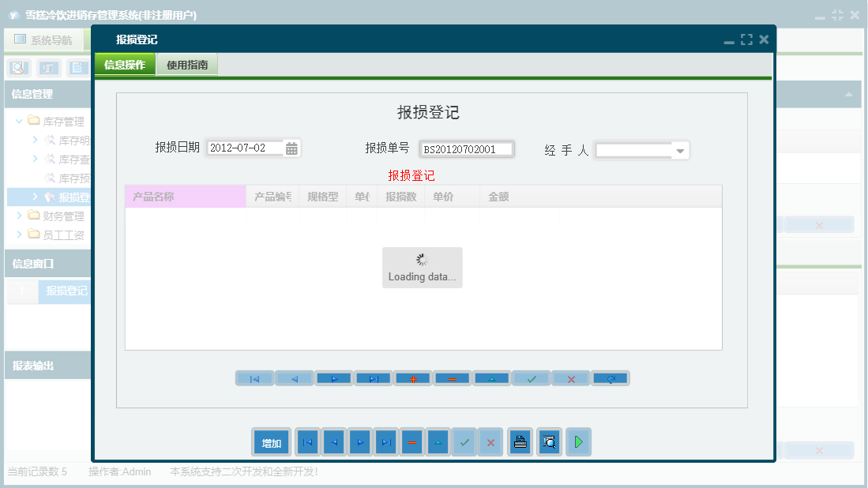Screen dimensions: 868x488
Task: Open print preview via the magnifier-document icon
Action: click(x=549, y=442)
